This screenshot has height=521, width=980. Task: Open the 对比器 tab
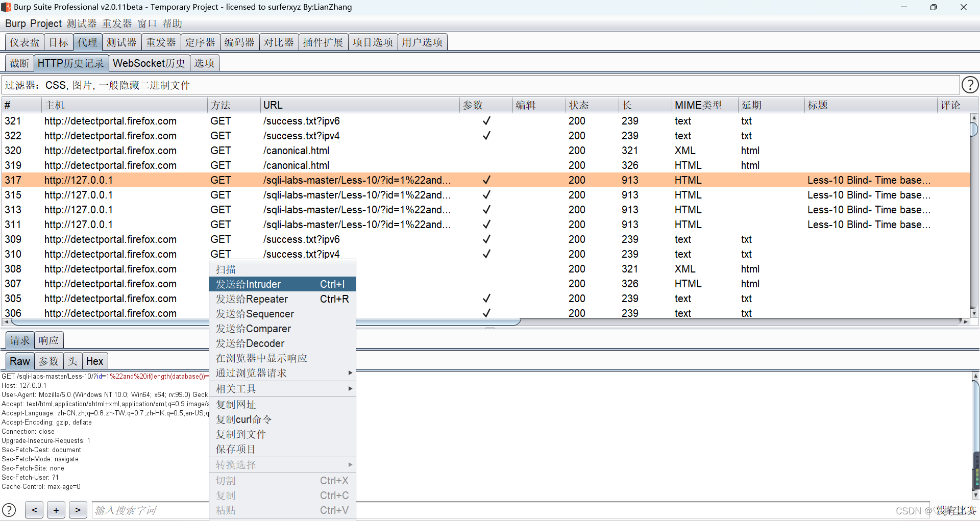coord(279,42)
